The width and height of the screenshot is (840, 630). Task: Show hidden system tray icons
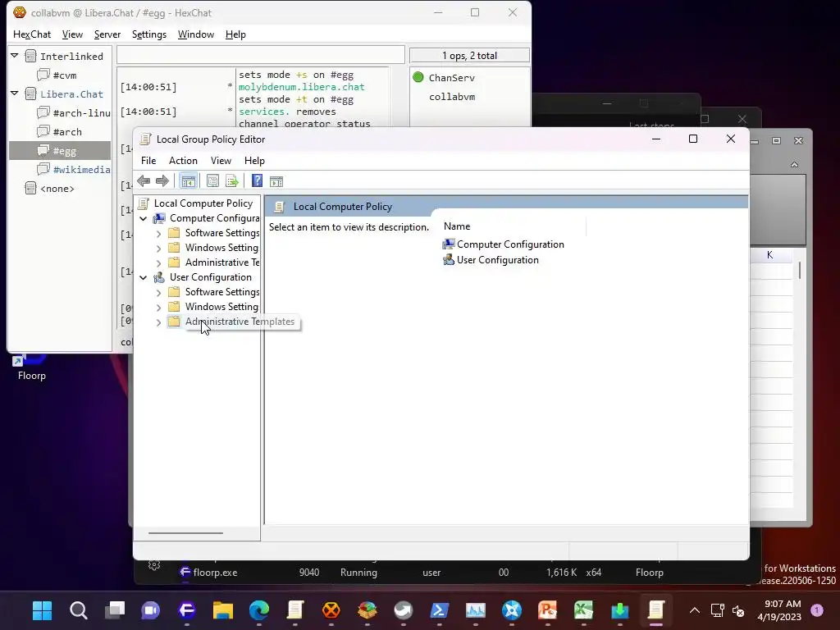tap(694, 610)
